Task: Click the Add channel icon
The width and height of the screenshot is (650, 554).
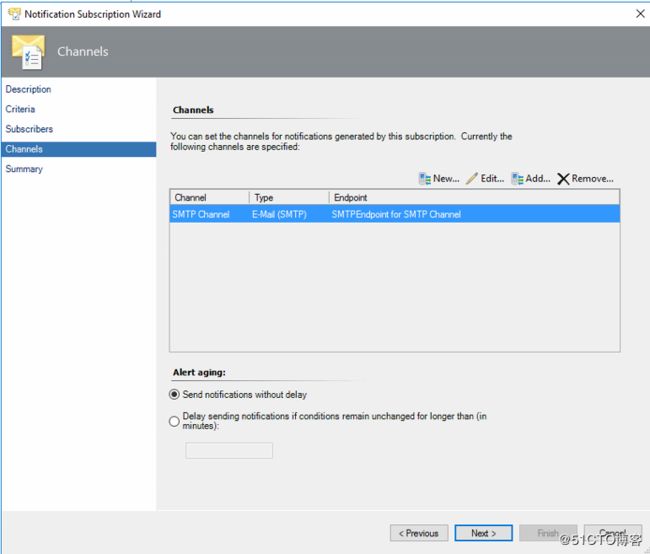Action: pos(517,179)
